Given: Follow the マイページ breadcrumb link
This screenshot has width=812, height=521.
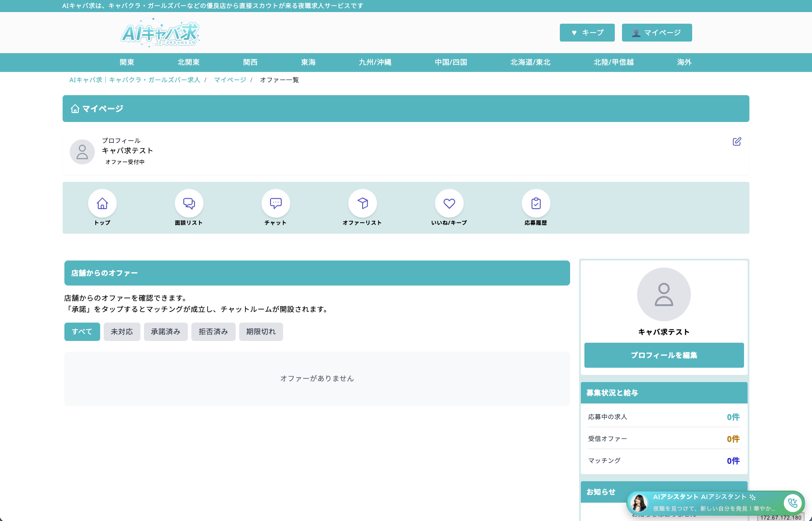Looking at the screenshot, I should [230, 80].
